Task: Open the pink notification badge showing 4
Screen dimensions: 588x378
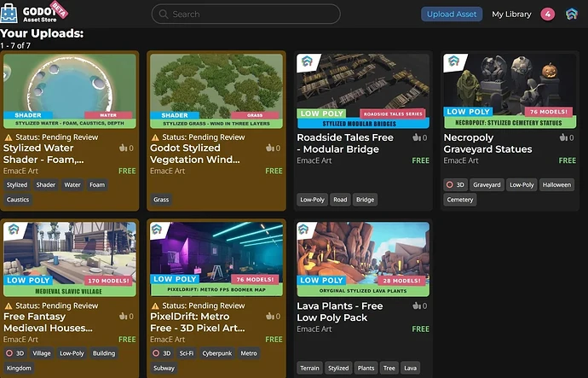Action: pyautogui.click(x=547, y=15)
